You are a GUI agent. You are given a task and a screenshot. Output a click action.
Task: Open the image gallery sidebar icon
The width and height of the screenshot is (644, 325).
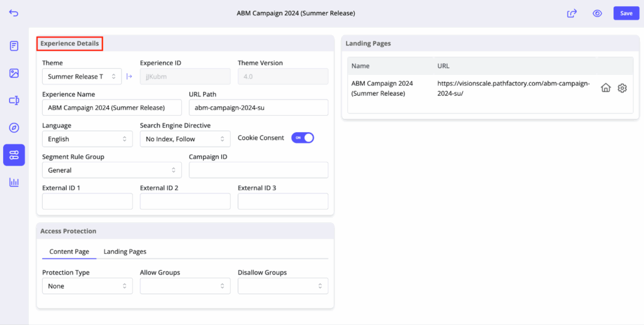(14, 73)
